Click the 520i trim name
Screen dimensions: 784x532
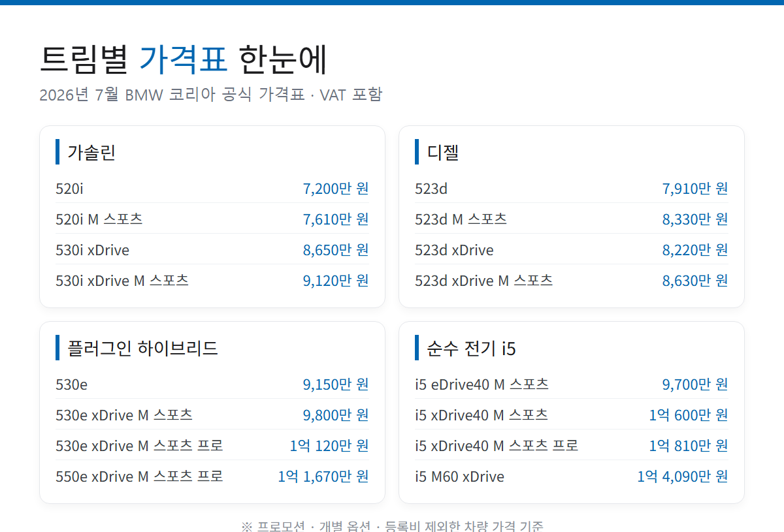[70, 189]
